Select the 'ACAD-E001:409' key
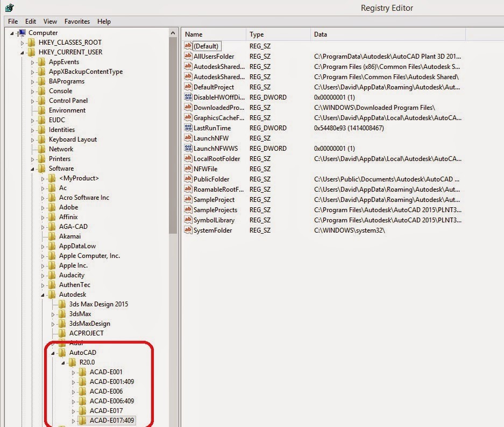This screenshot has height=427, width=504. point(112,381)
